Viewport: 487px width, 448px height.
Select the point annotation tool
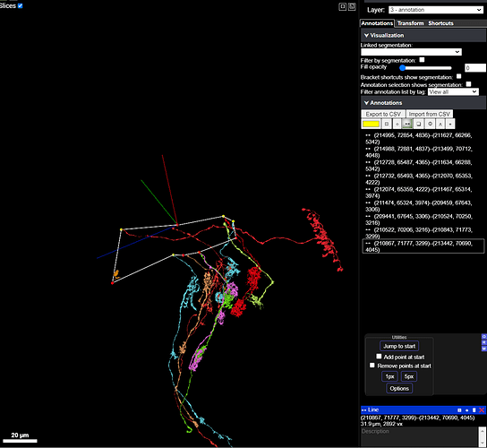click(x=397, y=124)
